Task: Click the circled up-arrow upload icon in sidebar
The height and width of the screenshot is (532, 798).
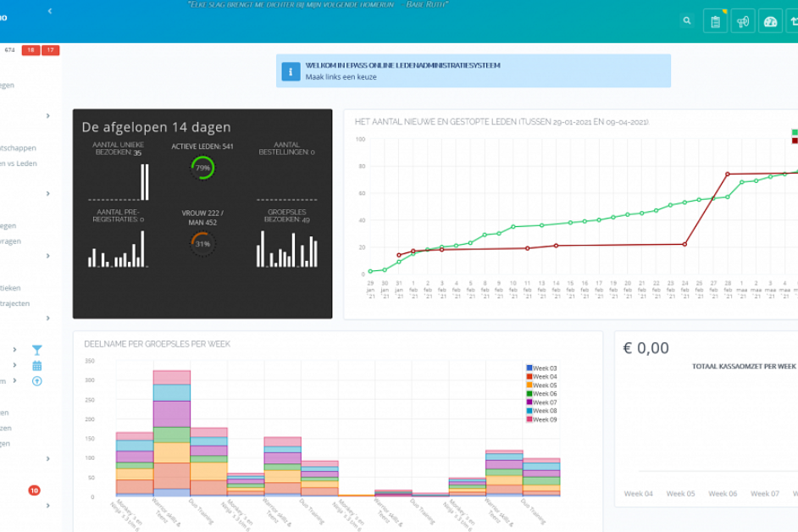Action: tap(36, 381)
